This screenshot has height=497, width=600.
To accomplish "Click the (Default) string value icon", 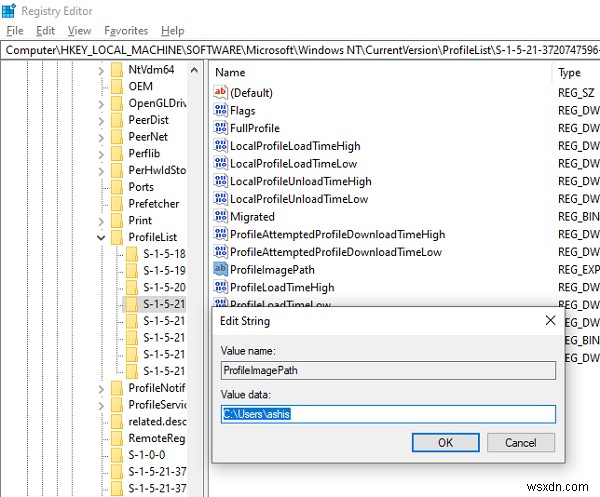I will coord(220,92).
